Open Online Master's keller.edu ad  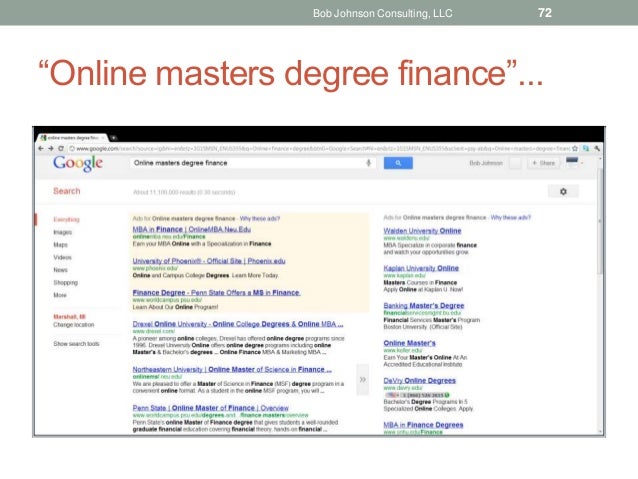click(409, 343)
